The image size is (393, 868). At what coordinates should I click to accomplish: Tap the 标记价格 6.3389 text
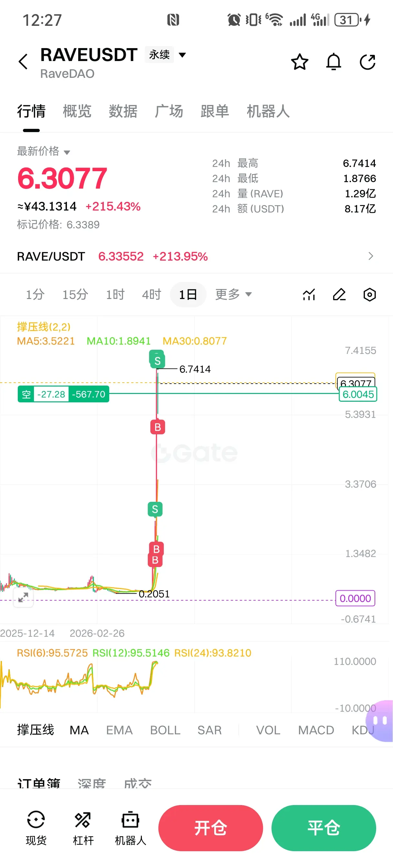coord(58,224)
